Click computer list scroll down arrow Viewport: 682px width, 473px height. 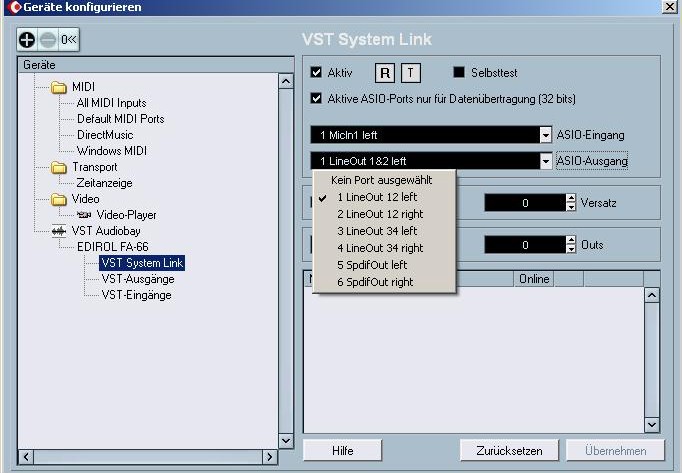652,424
